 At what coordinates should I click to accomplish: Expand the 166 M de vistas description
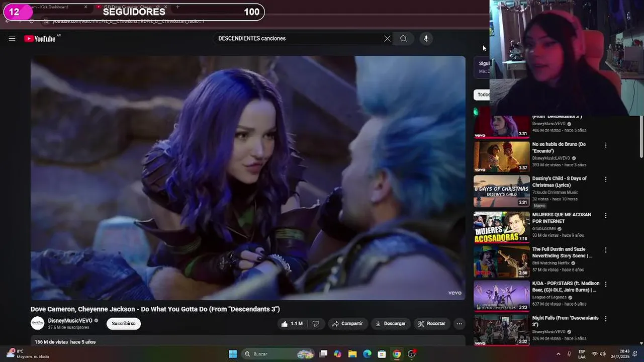[x=248, y=342]
